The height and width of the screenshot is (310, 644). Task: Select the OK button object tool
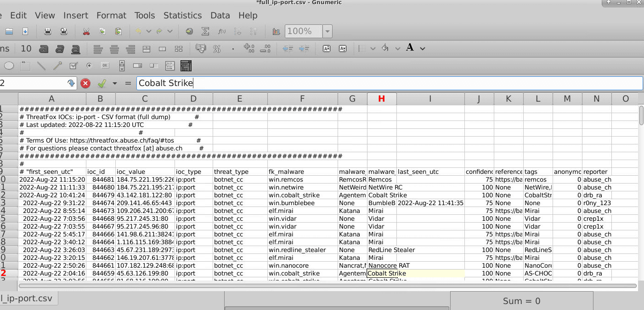coord(105,66)
